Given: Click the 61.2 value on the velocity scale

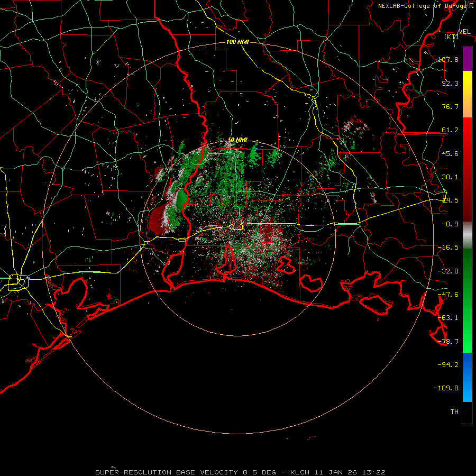Looking at the screenshot, I should (x=450, y=130).
